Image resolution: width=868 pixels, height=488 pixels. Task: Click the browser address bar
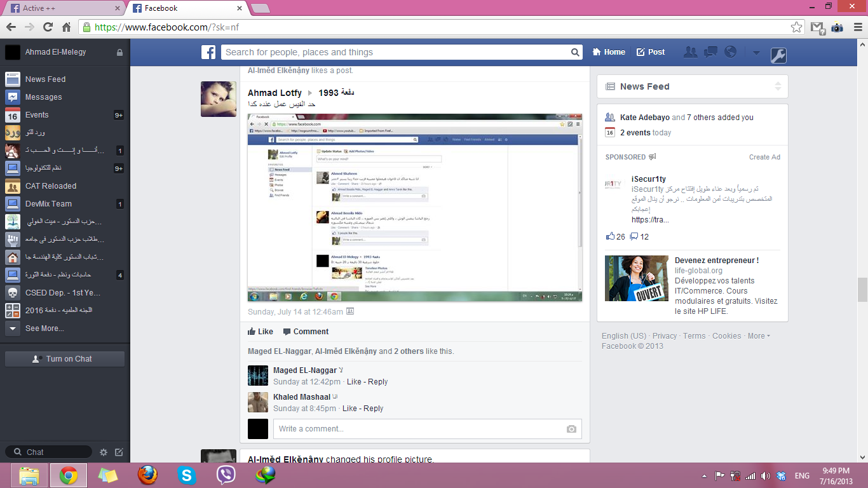point(440,27)
